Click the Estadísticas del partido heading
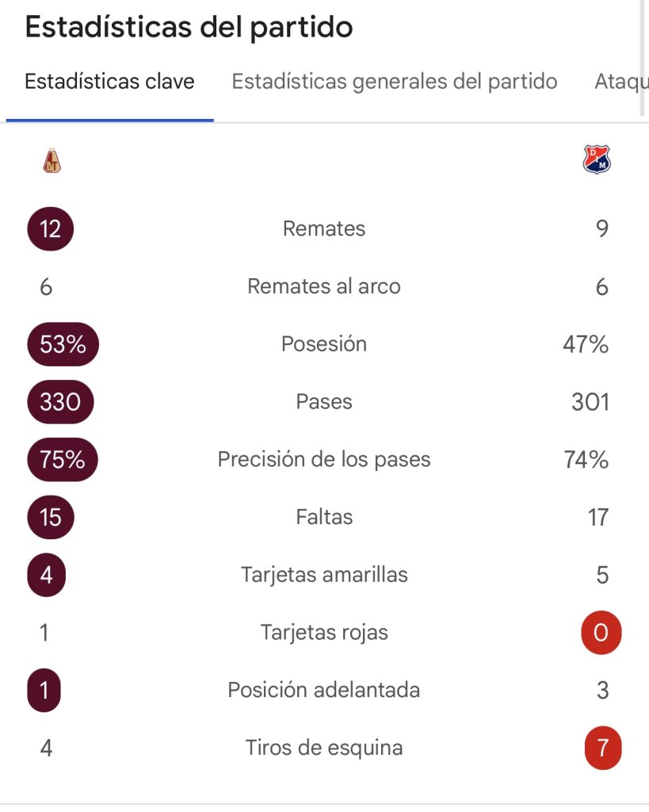Viewport: 649px width, 812px height. coord(189,27)
